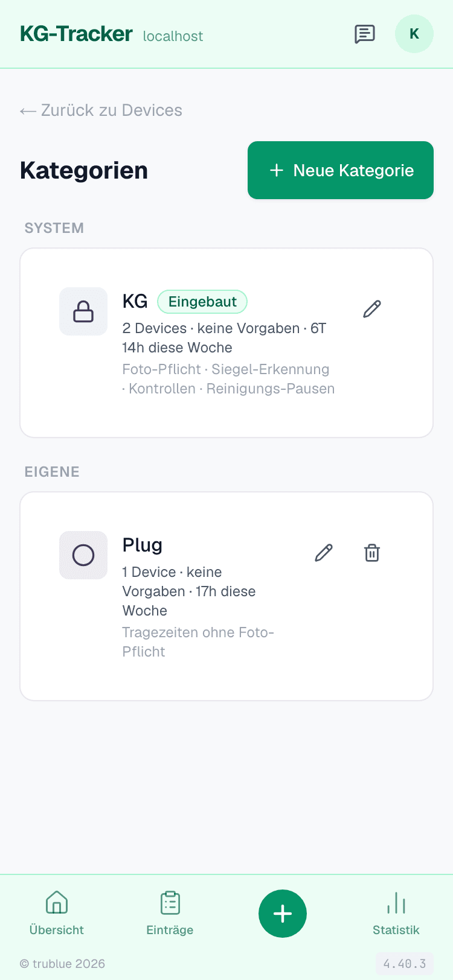Click version number 4.40.3 badge
The image size is (453, 980).
tap(405, 964)
